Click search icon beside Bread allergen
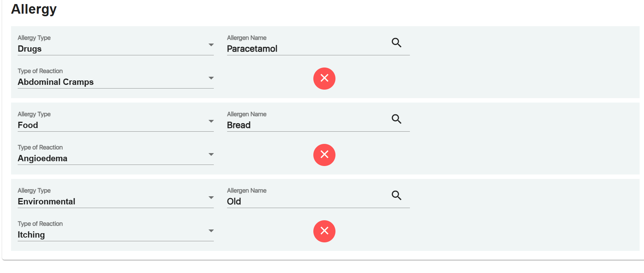This screenshot has height=273, width=644. [x=396, y=119]
